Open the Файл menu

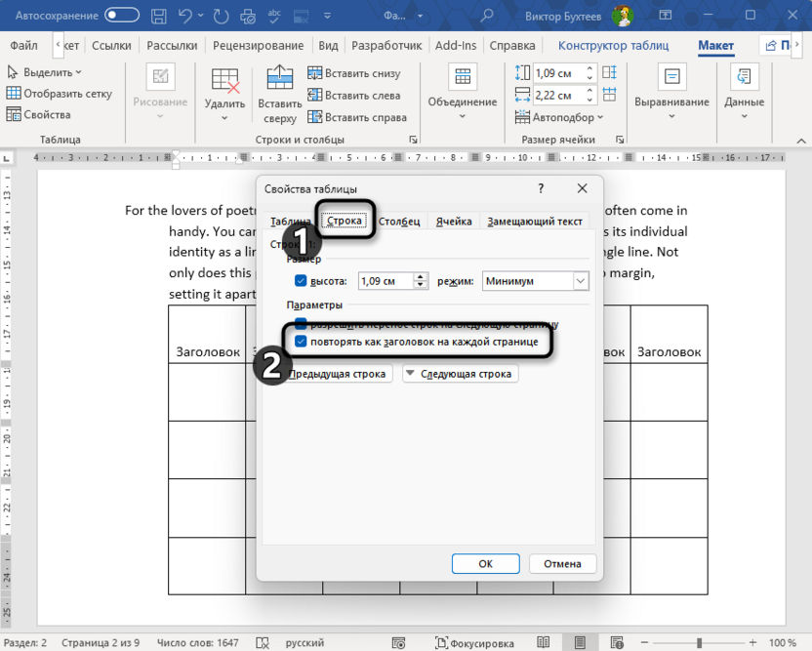point(23,46)
